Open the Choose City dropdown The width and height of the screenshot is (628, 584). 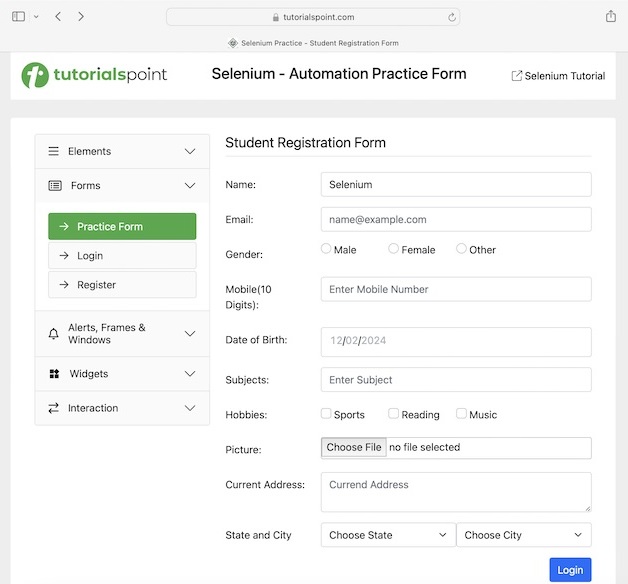[x=523, y=535]
